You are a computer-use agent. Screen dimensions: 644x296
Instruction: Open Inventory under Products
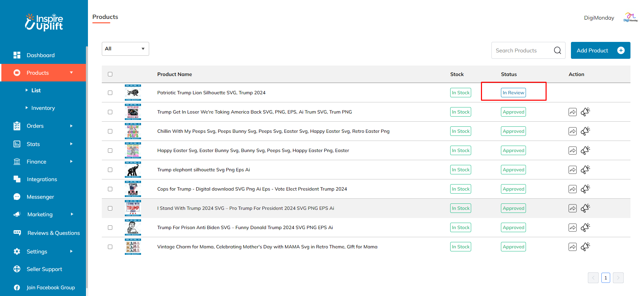43,108
